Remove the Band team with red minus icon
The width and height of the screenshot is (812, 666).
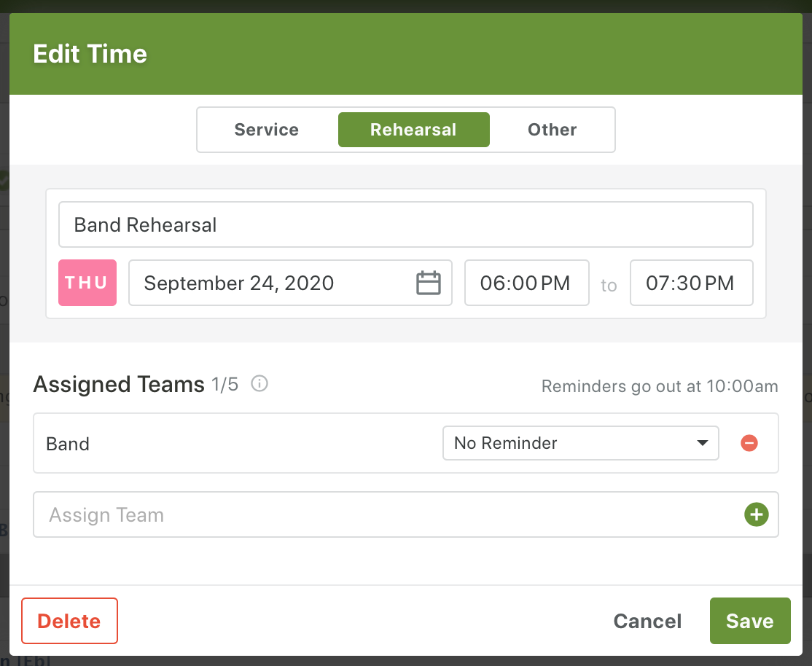749,443
